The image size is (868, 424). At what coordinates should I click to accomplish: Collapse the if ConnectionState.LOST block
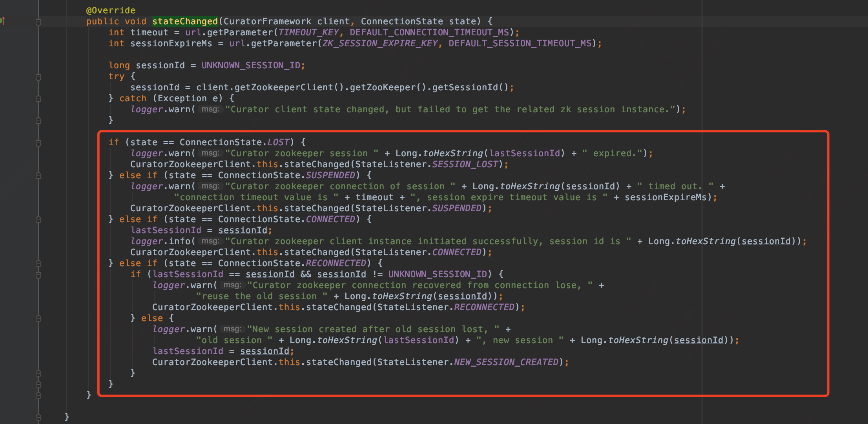coord(38,143)
